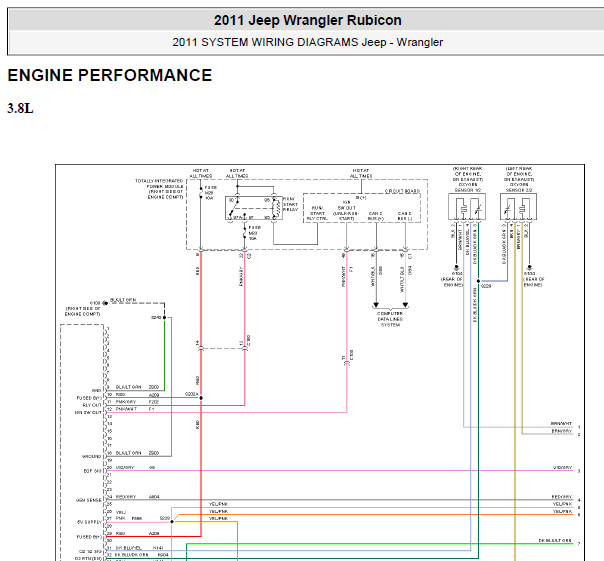
Task: Click the 'GEN SENSE' pin label
Action: tap(89, 500)
